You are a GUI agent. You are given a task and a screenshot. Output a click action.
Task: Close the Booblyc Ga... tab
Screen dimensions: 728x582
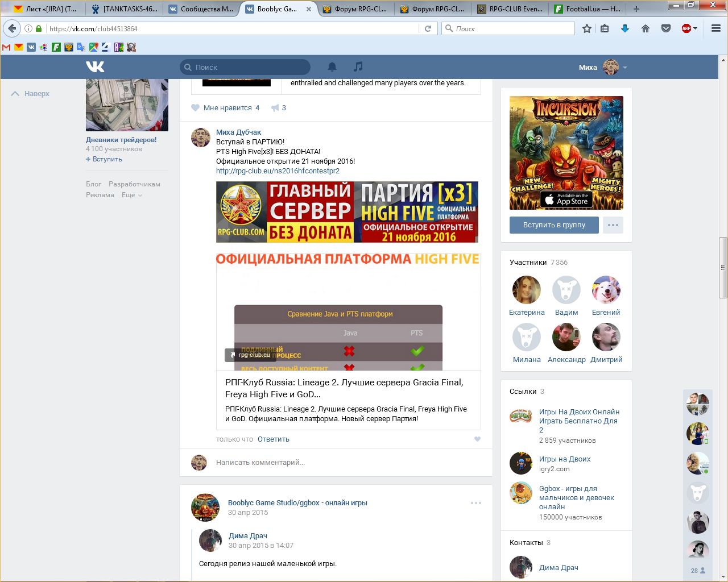[309, 9]
